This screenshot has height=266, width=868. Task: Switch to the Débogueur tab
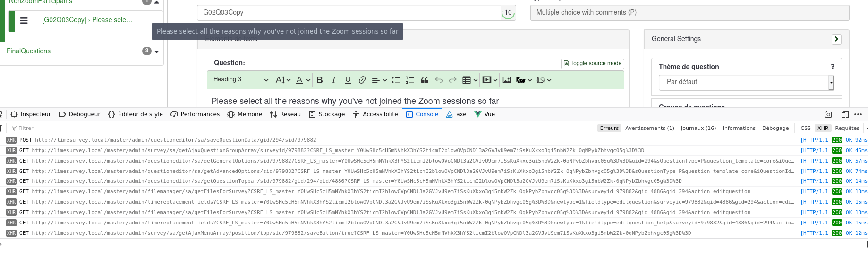(79, 114)
